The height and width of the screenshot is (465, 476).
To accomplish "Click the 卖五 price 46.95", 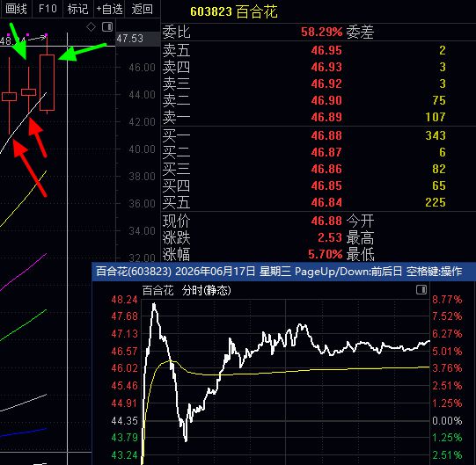I will (x=326, y=50).
